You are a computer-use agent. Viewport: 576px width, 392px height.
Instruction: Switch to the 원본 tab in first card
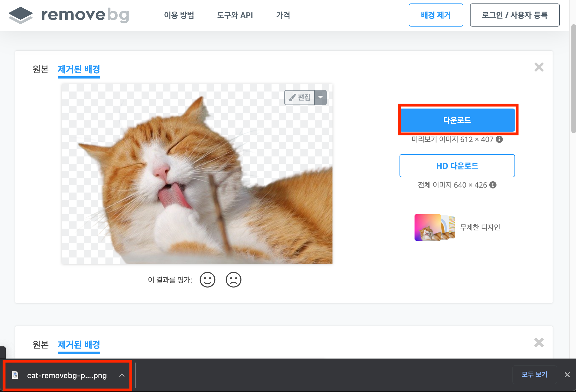pyautogui.click(x=40, y=69)
